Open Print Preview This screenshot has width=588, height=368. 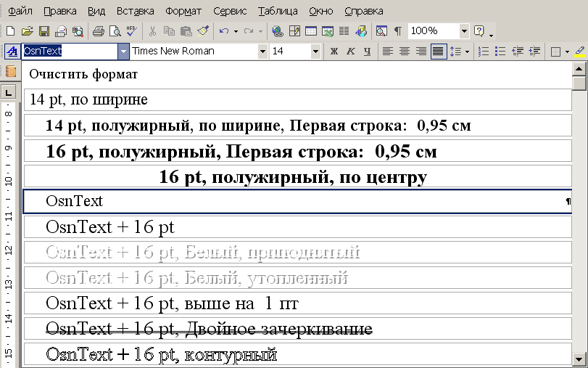point(115,31)
